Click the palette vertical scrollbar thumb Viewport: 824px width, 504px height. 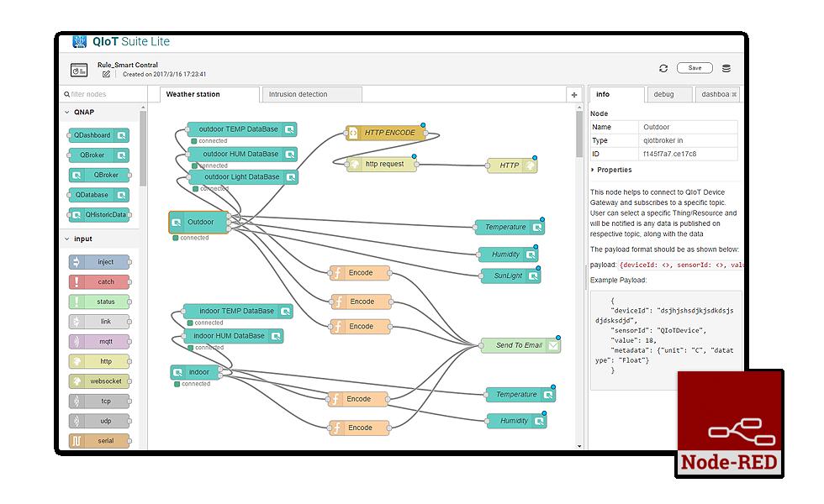142,149
